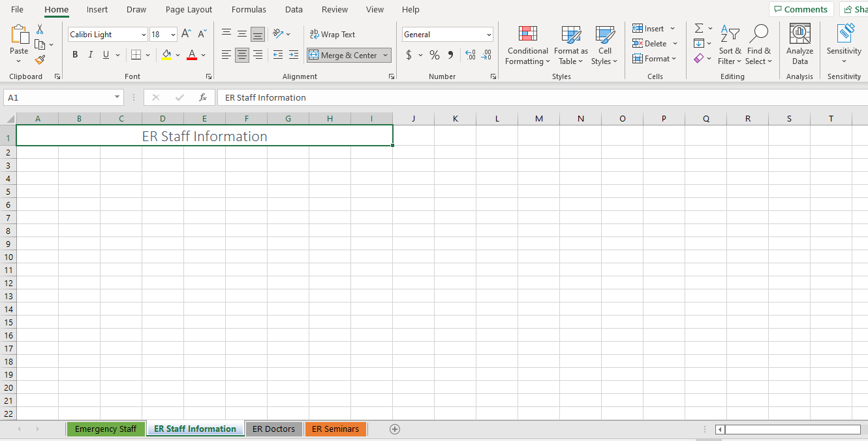Switch to the Formulas ribbon tab
The width and height of the screenshot is (868, 441).
[x=249, y=9]
